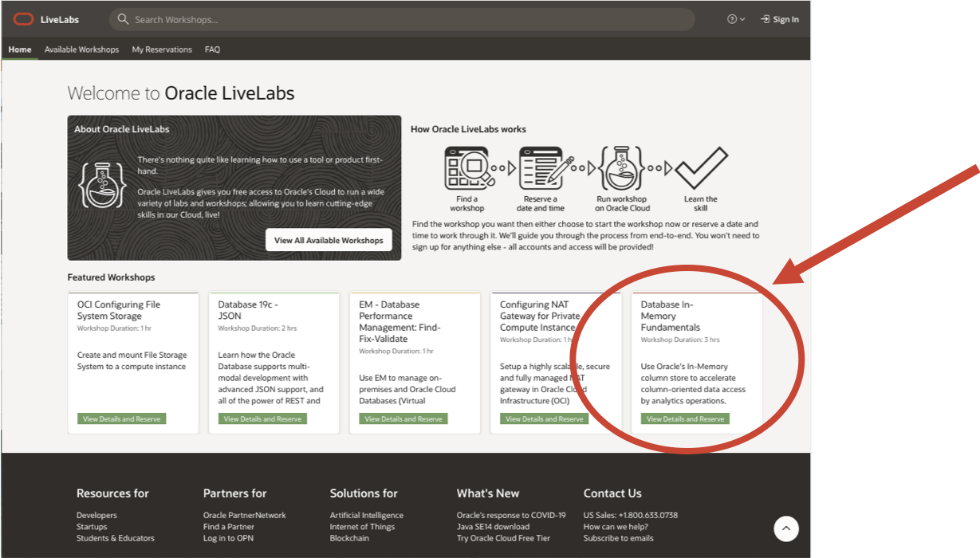Open Artificial Intelligence solutions link
Image resolution: width=980 pixels, height=558 pixels.
click(367, 515)
